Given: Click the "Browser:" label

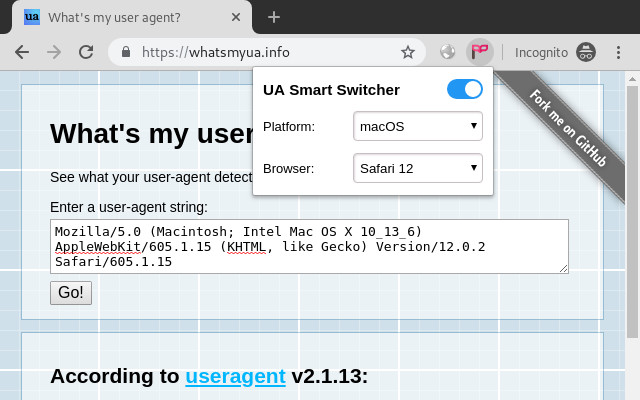Looking at the screenshot, I should pyautogui.click(x=289, y=169).
